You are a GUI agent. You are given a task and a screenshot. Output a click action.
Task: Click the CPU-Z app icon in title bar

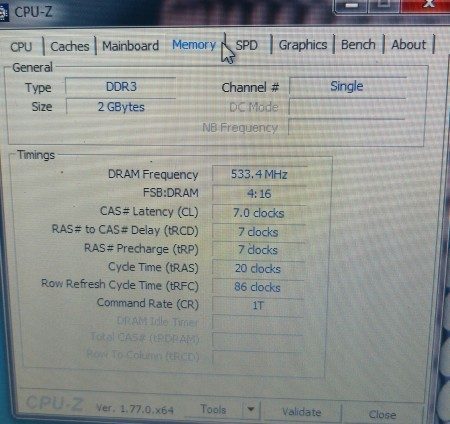tap(3, 13)
